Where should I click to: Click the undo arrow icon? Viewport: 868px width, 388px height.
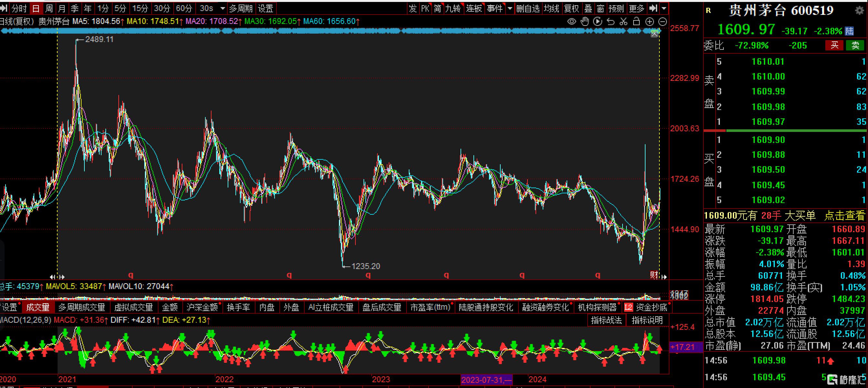611,22
